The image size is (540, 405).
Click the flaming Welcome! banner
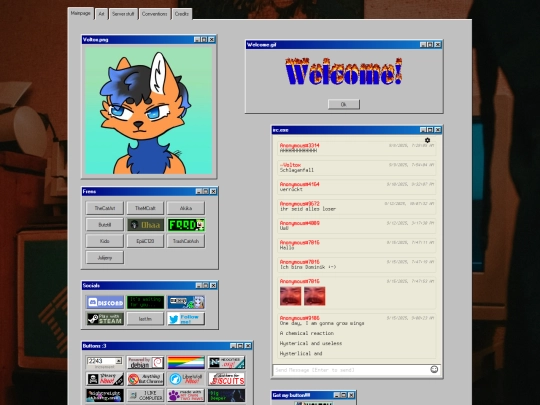[344, 72]
